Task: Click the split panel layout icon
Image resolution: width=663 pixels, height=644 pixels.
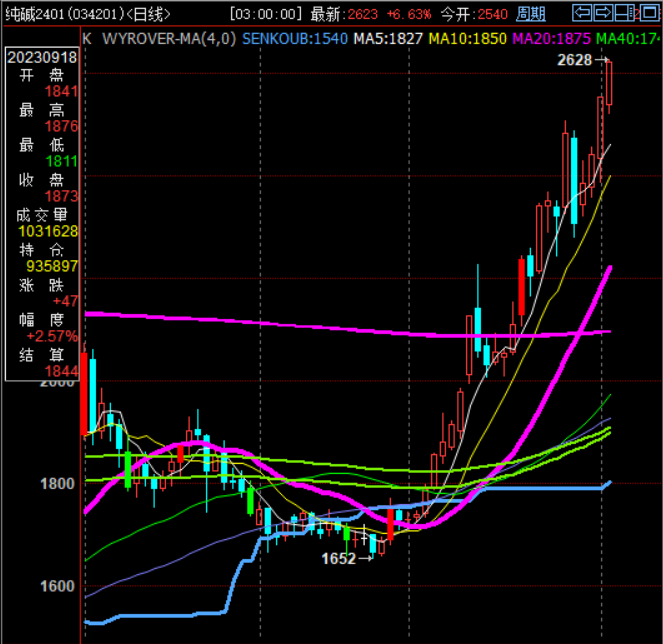Action: (x=625, y=14)
